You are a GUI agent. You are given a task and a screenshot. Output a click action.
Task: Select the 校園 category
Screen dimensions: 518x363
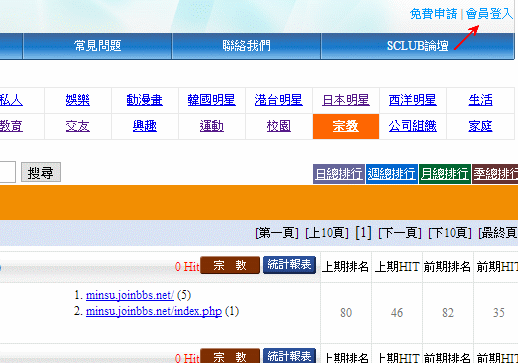point(279,126)
